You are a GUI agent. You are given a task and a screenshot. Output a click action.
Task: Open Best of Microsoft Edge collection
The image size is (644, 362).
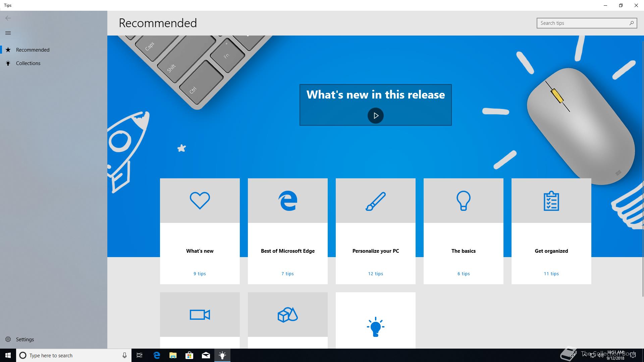pos(288,251)
